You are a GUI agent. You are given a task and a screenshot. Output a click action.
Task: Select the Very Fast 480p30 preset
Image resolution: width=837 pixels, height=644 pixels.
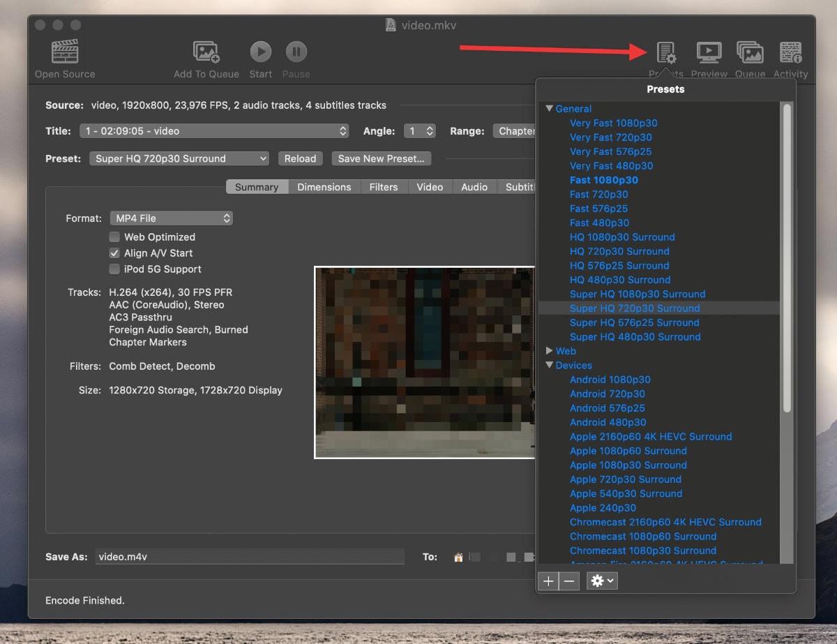point(612,166)
